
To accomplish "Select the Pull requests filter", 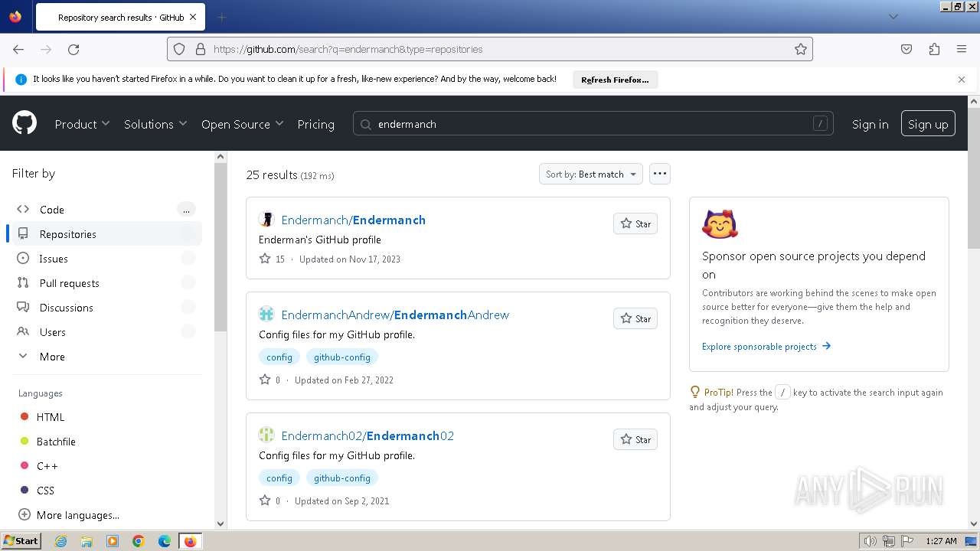I will (x=107, y=283).
